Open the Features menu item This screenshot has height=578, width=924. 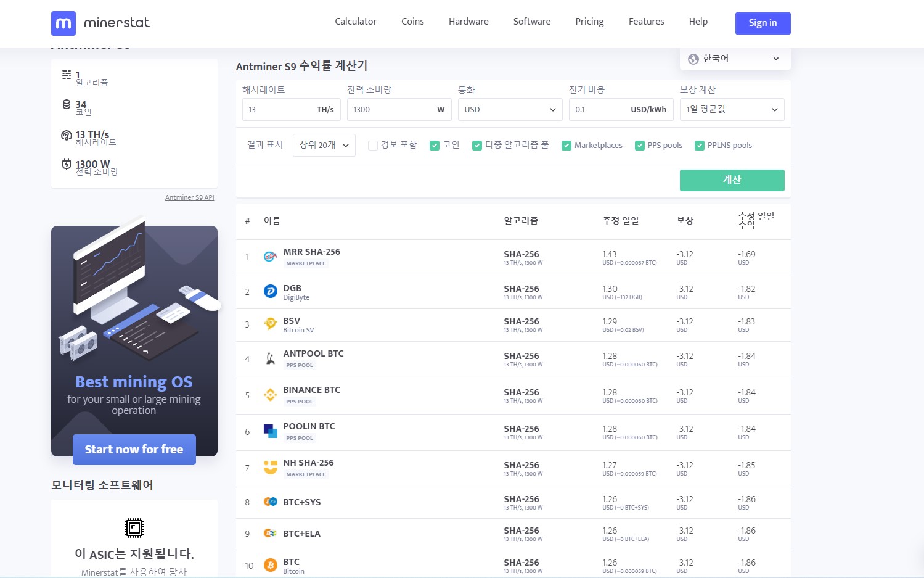click(647, 22)
